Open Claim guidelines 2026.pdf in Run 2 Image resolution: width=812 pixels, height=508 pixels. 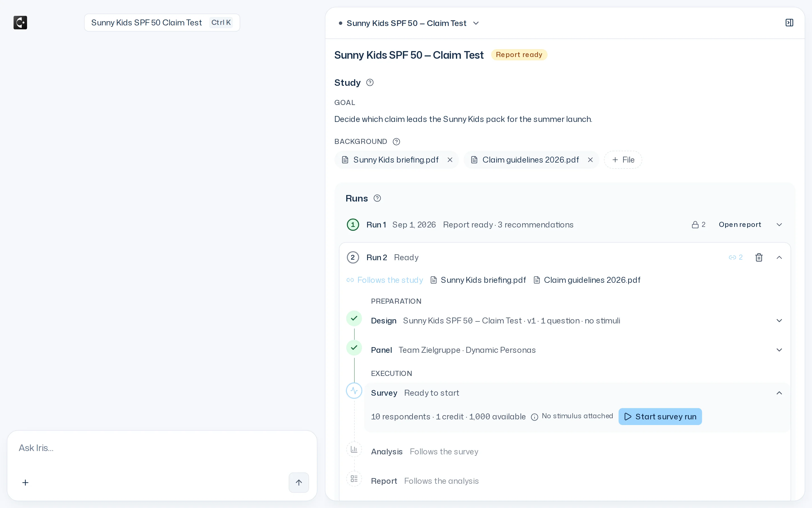click(587, 280)
